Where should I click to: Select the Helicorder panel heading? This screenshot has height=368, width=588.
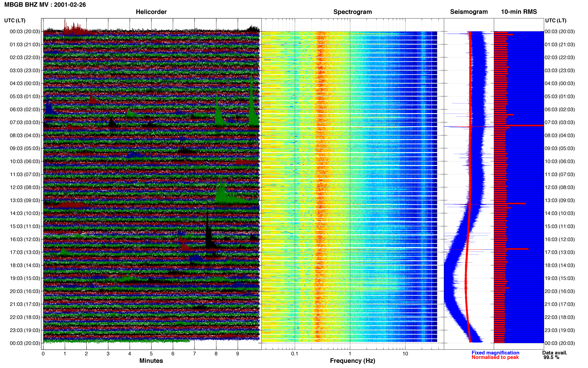click(x=151, y=12)
